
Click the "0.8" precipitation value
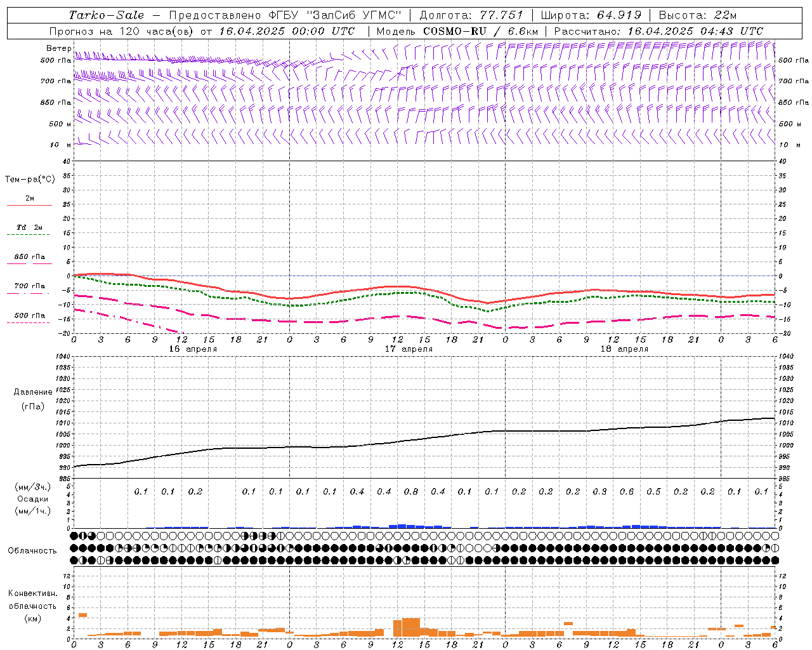point(411,491)
